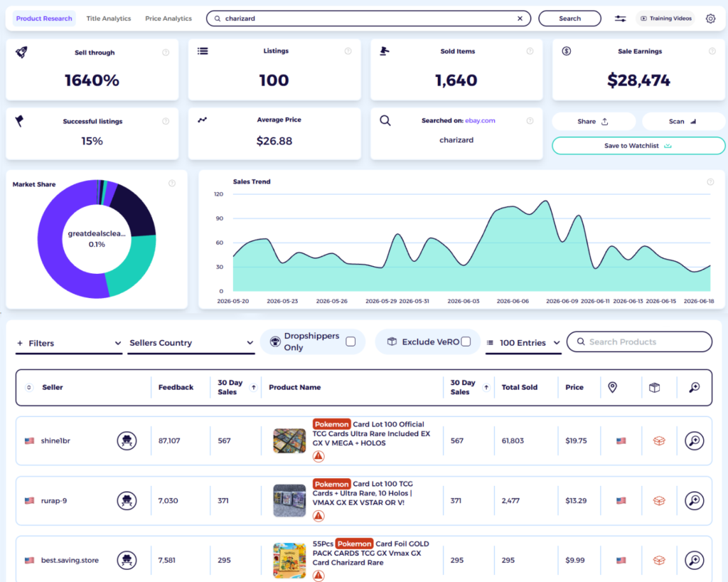
Task: Click help icon on Sold Items card
Action: [x=530, y=51]
